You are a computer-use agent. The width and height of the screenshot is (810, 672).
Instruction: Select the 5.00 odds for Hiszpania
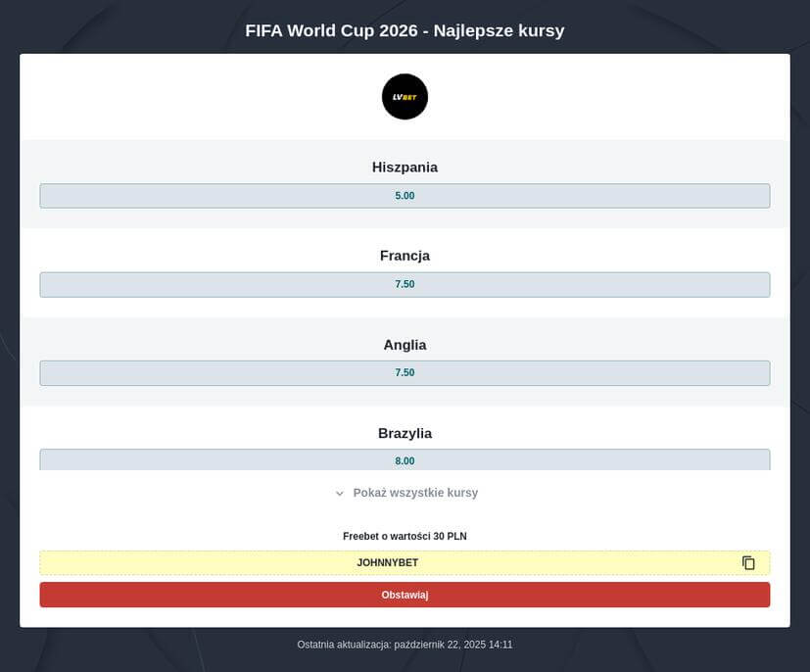pos(405,196)
